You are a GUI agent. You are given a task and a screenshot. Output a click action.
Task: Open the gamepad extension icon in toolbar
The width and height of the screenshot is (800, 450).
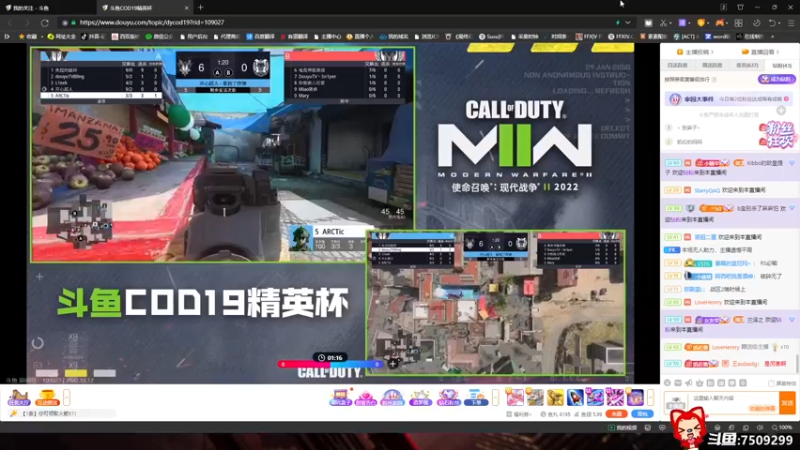719,23
